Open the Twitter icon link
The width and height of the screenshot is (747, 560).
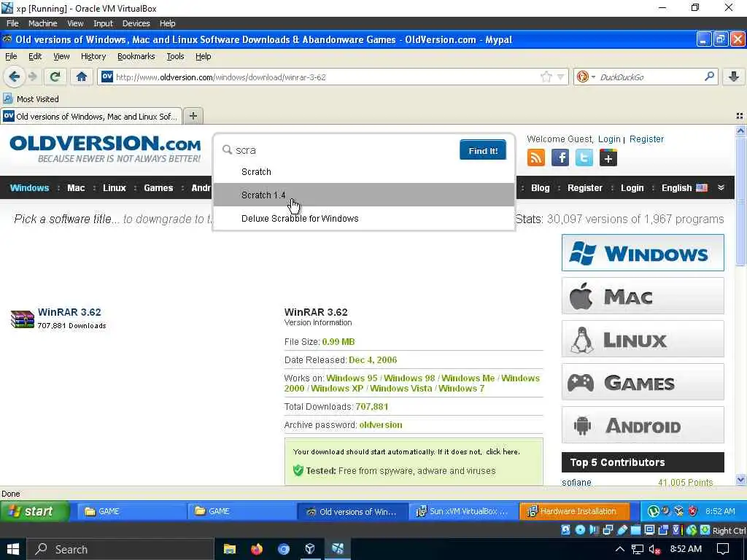pos(584,157)
